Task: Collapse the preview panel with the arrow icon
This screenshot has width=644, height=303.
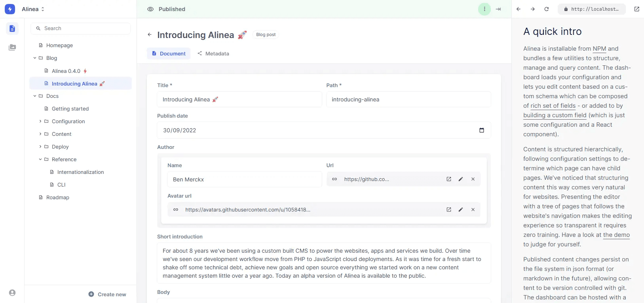Action: coord(498,9)
